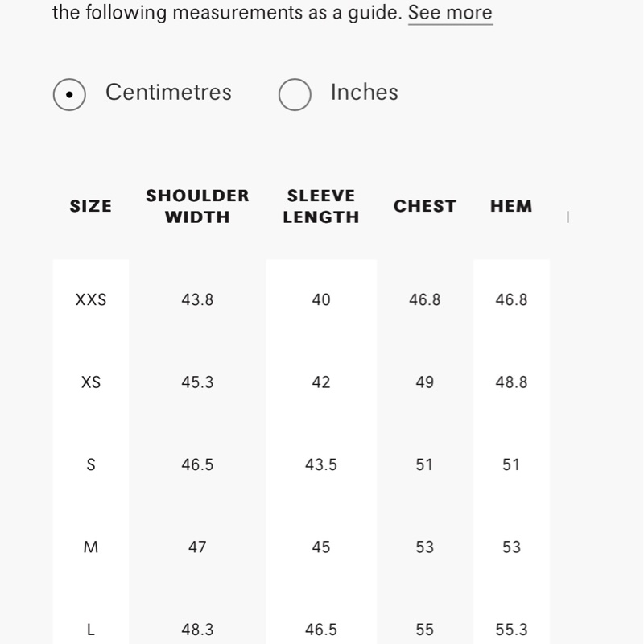Select the XXS size row label
This screenshot has width=644, height=644.
coord(91,300)
